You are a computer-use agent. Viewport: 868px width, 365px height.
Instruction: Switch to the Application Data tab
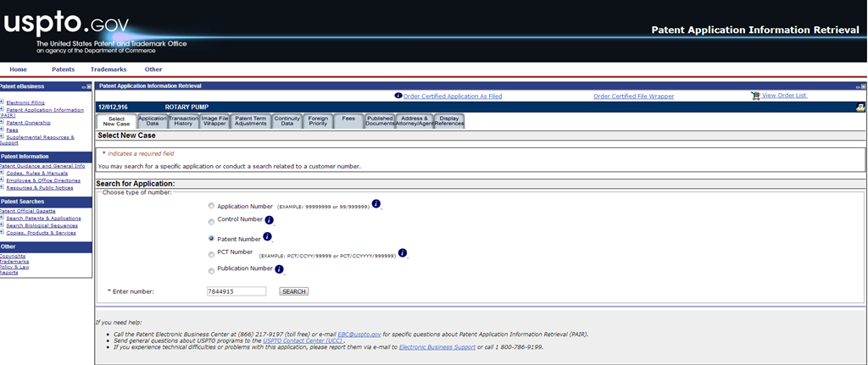[153, 121]
